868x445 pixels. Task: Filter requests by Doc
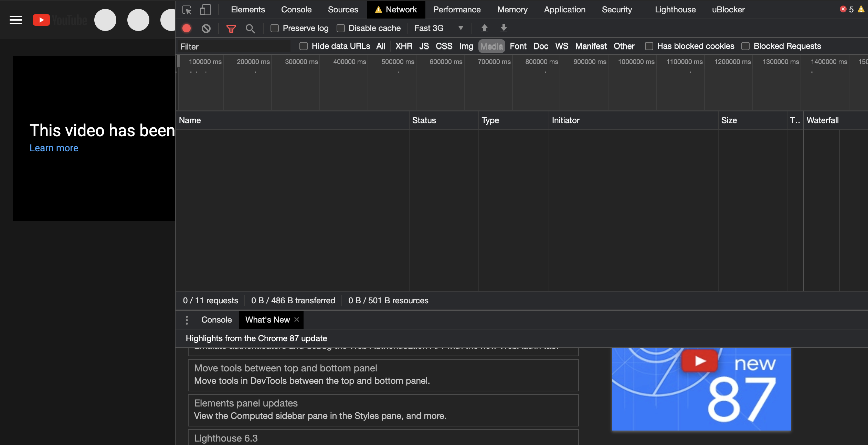coord(541,46)
